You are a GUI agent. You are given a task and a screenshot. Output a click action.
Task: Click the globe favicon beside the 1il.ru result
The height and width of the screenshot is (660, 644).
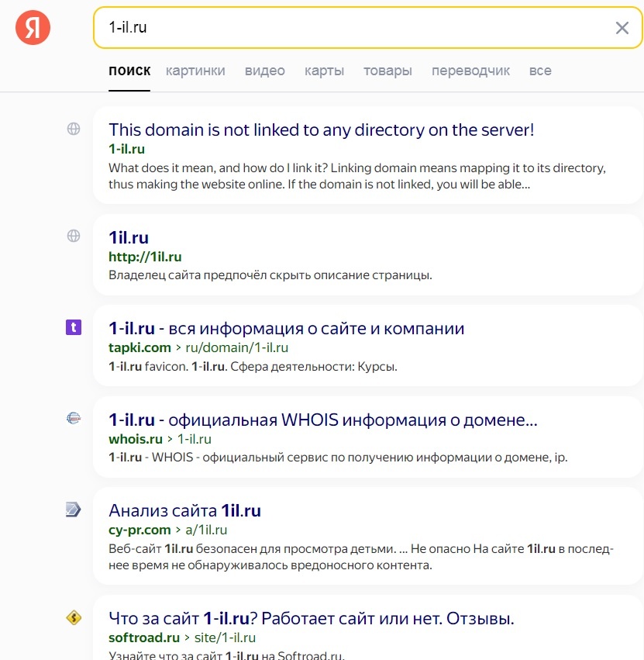(74, 236)
